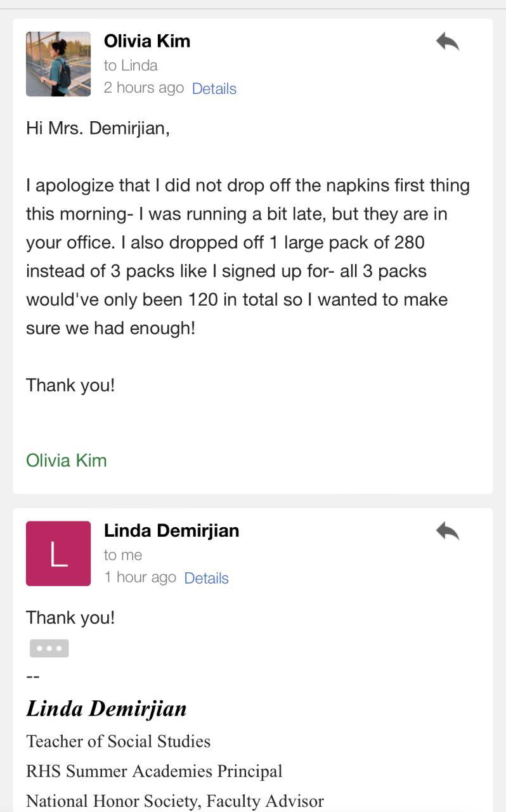Click Linda's 'Thank you!' reply text

tap(70, 618)
